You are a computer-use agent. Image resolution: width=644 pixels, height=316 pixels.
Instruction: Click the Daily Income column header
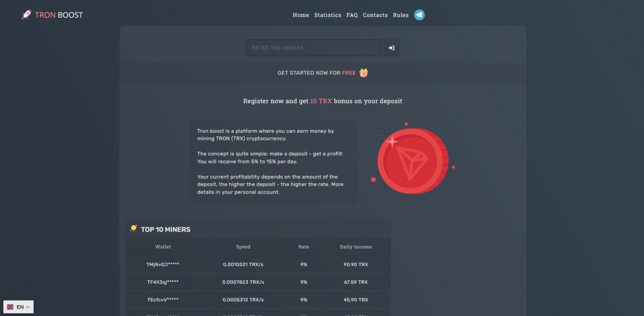tap(355, 247)
